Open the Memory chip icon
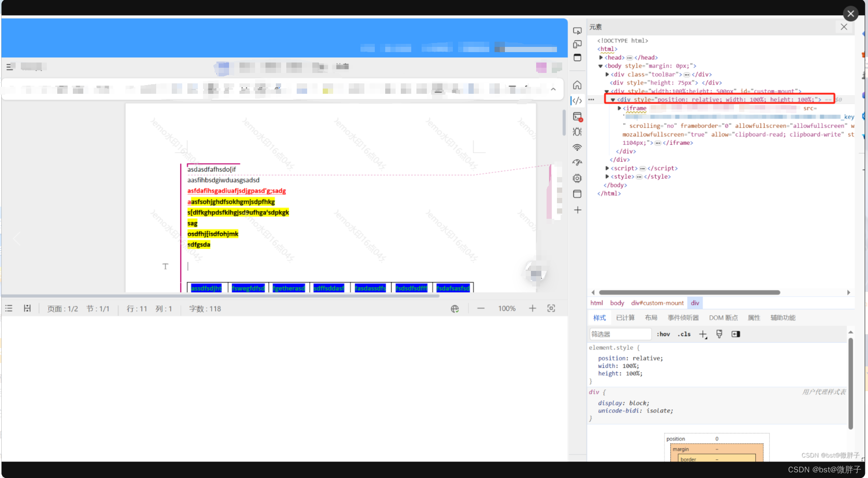 (577, 178)
